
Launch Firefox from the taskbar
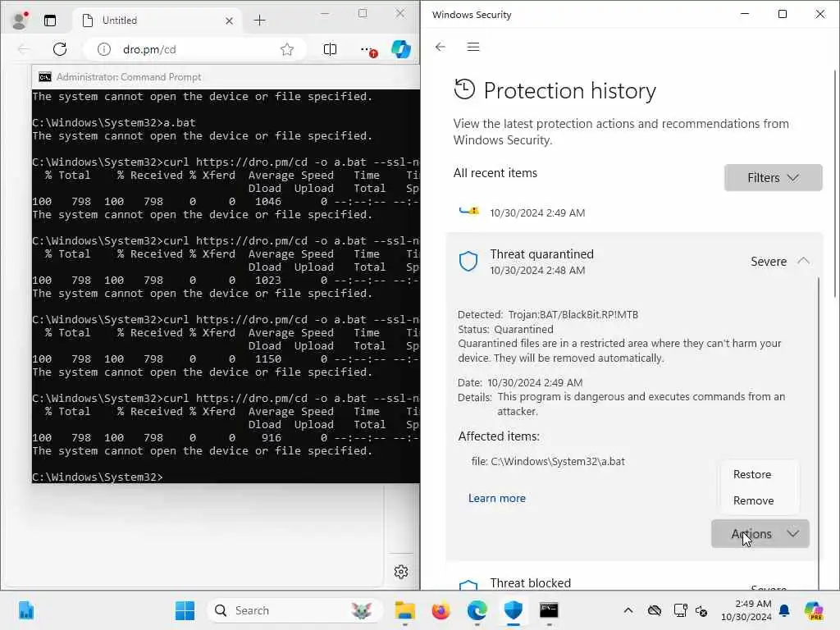coord(441,610)
